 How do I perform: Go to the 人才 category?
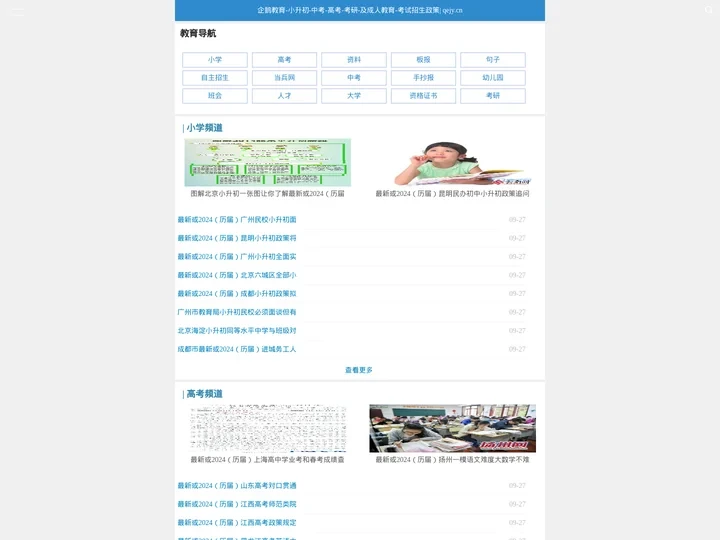[284, 96]
